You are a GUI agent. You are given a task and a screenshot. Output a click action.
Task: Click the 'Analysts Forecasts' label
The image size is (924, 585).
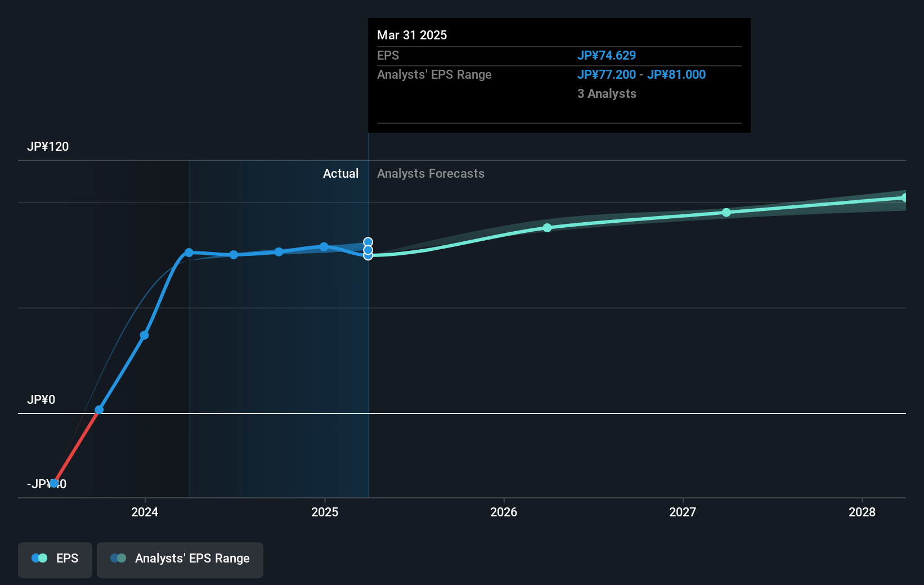coord(430,173)
